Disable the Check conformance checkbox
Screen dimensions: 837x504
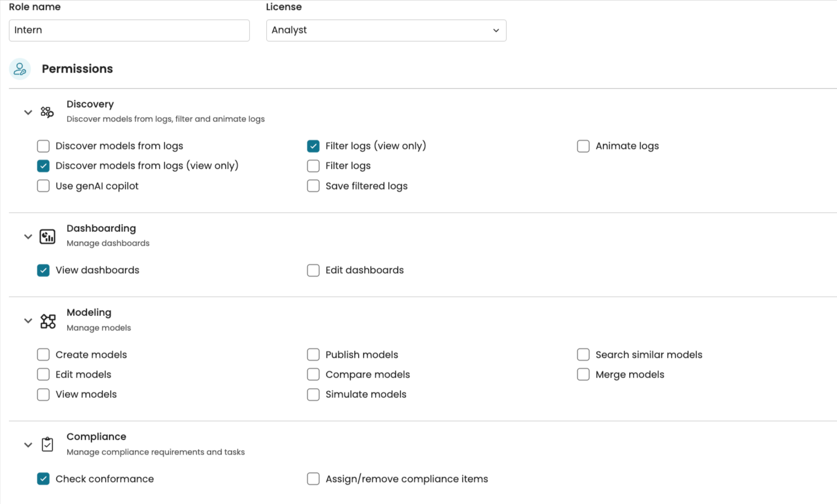[x=43, y=479]
